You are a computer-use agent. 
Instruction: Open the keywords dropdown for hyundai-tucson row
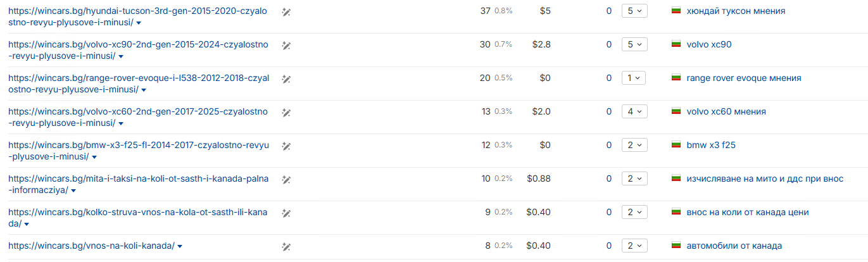[634, 11]
